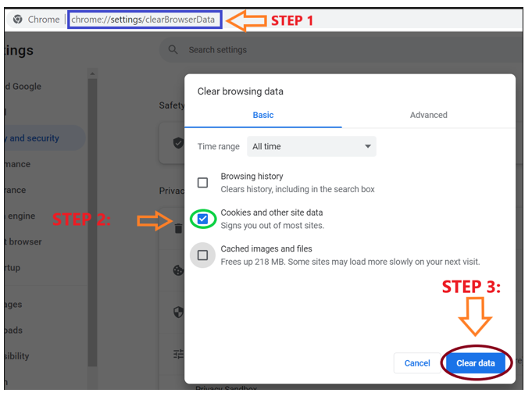532x400 pixels.
Task: Click the Chrome logo icon in address bar
Action: pos(18,20)
